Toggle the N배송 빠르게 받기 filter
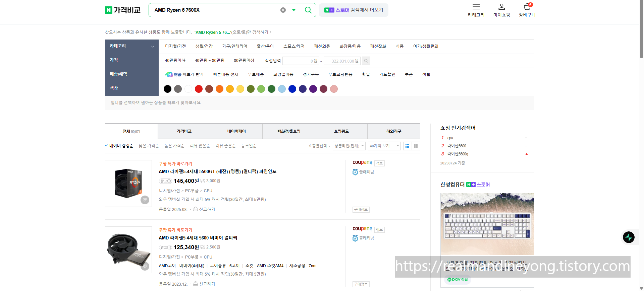Image resolution: width=644 pixels, height=291 pixels. pos(184,74)
